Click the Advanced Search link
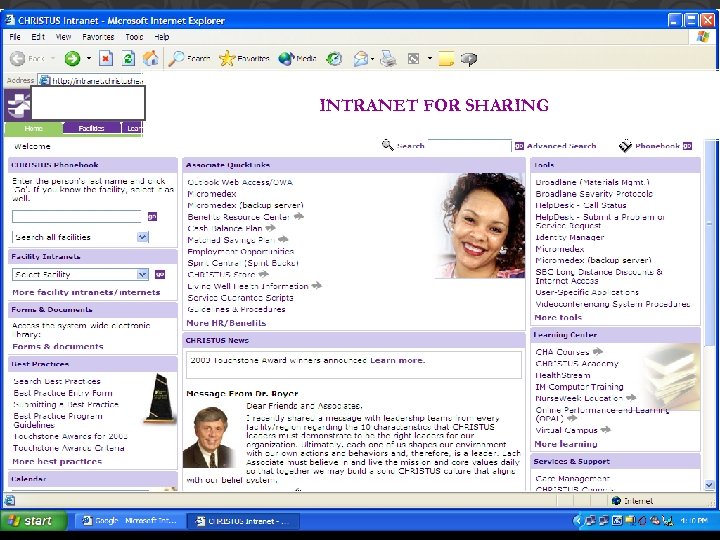Image resolution: width=720 pixels, height=540 pixels. 561,146
